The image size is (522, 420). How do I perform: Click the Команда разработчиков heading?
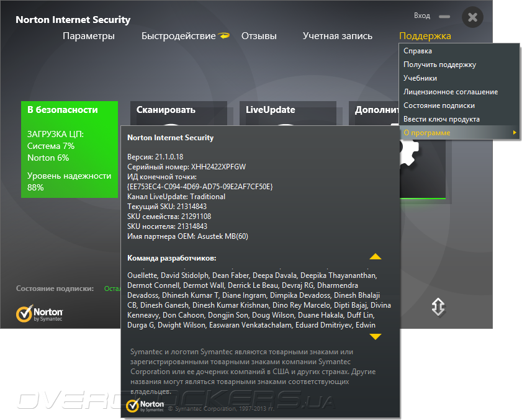click(x=172, y=258)
